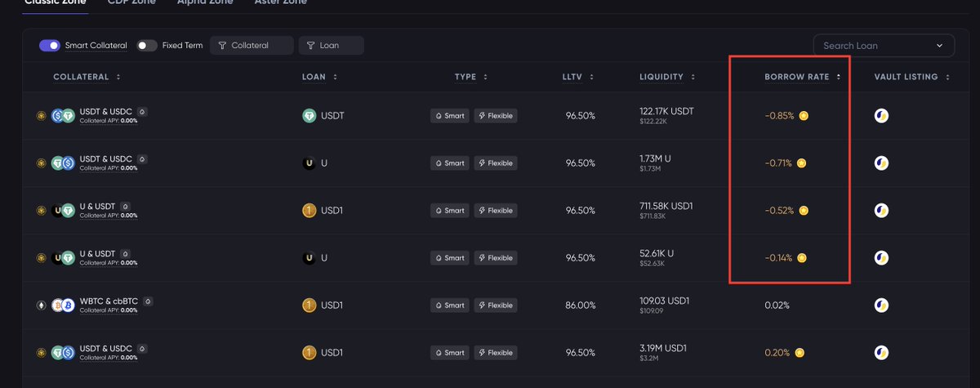The height and width of the screenshot is (388, 980).
Task: Sort by the Collateral column
Action: click(87, 77)
